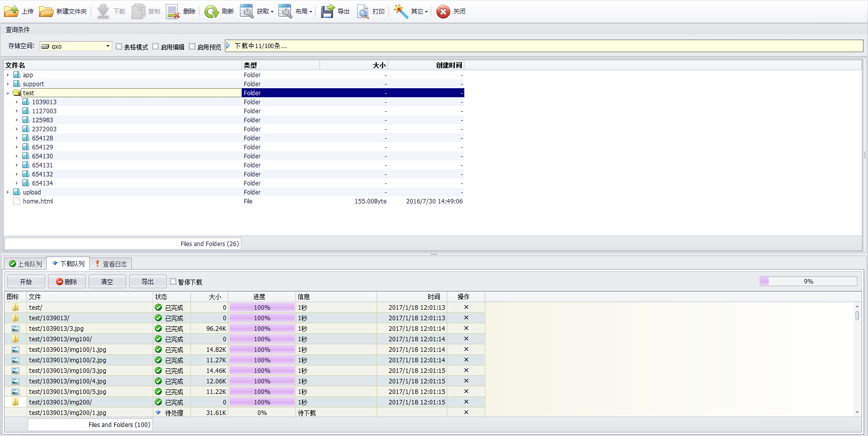This screenshot has height=436, width=868.
Task: Select the test/1039013/img200/ queue row
Action: pos(245,402)
